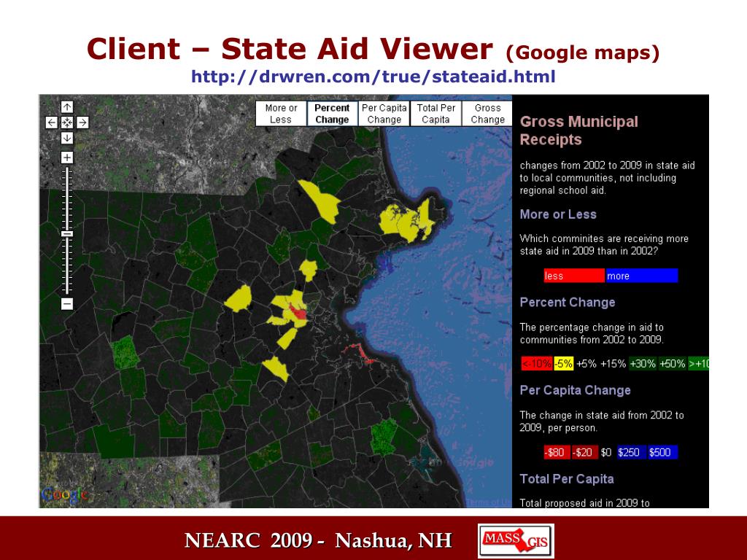Open the Per Capita Change tab
Image resolution: width=747 pixels, height=560 pixels.
[384, 114]
